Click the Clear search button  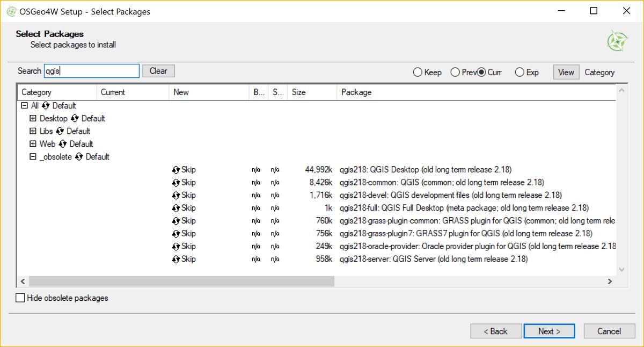(158, 71)
